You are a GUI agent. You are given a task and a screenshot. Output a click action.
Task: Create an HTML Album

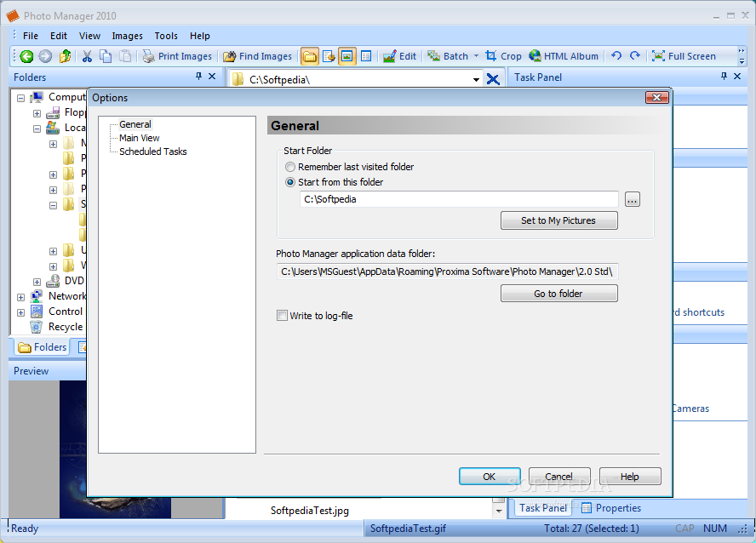[564, 56]
